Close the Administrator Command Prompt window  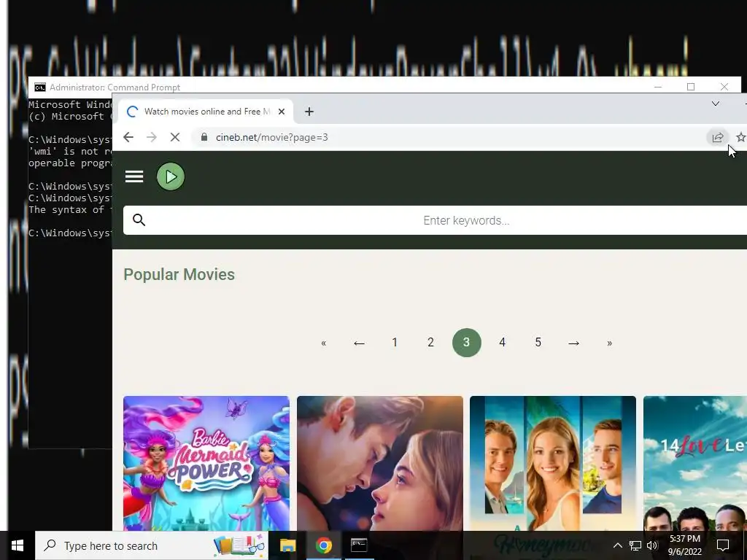(x=724, y=87)
